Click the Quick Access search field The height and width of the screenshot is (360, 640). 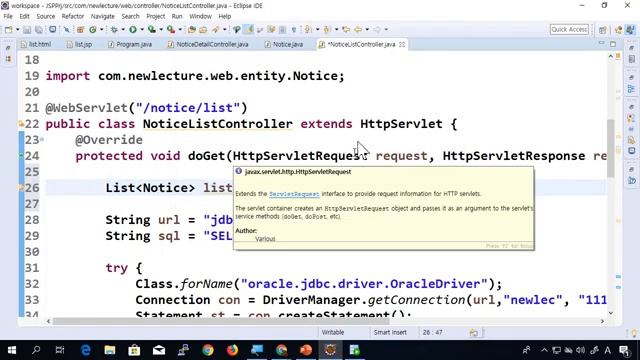click(569, 29)
